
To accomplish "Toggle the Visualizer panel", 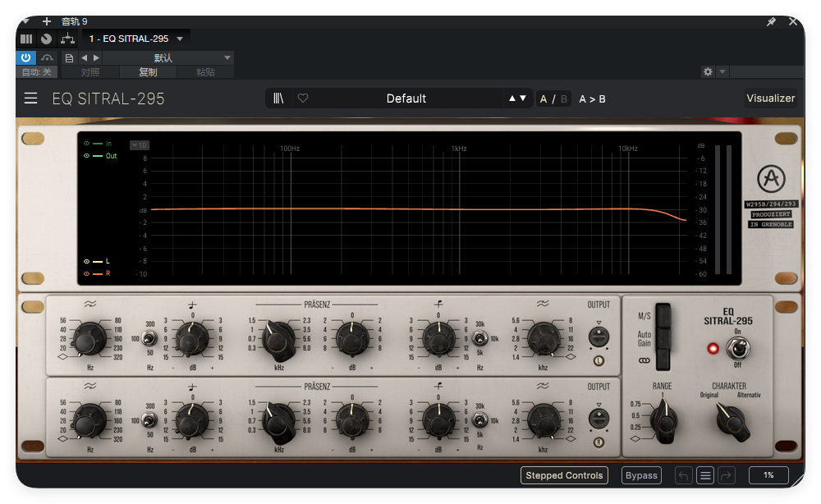I will (770, 99).
